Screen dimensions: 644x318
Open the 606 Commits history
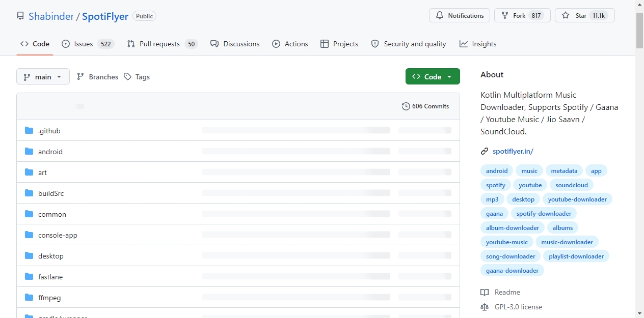click(425, 106)
